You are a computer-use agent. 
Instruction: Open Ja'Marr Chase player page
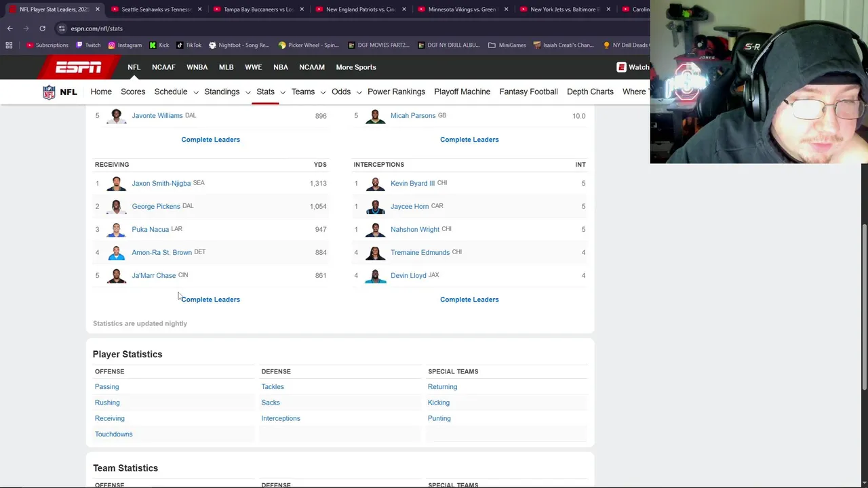[x=153, y=275]
